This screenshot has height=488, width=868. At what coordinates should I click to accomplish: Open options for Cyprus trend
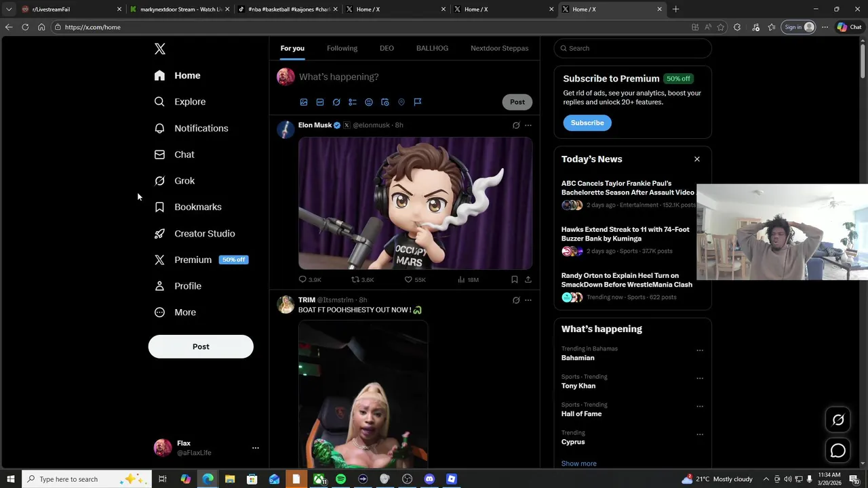click(x=700, y=434)
